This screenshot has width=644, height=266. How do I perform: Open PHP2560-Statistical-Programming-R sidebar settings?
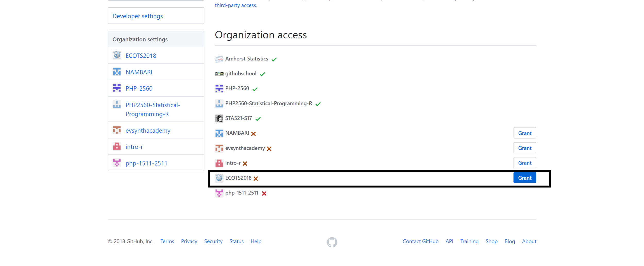coord(153,109)
